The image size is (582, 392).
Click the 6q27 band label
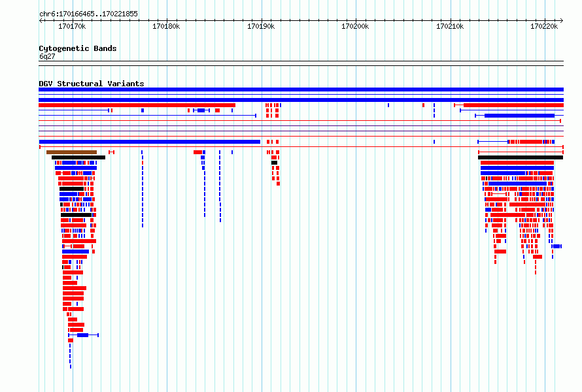coord(47,56)
